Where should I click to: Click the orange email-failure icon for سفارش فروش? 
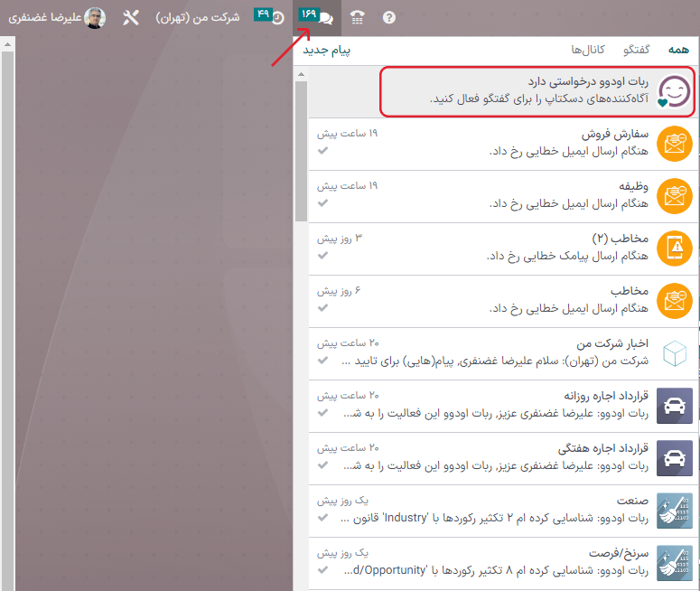coord(675,144)
